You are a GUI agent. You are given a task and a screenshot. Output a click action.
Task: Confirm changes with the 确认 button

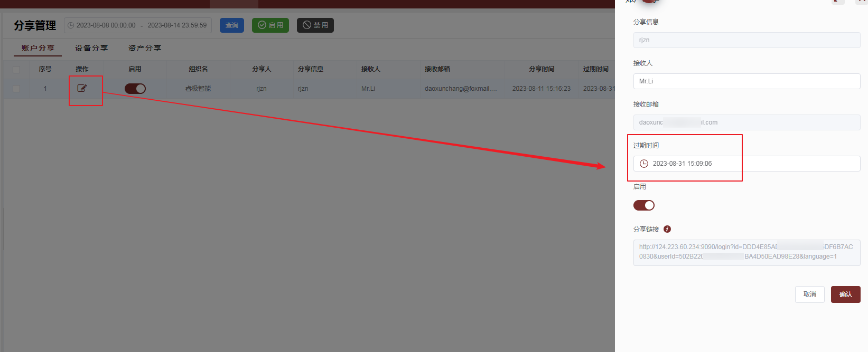pyautogui.click(x=845, y=294)
